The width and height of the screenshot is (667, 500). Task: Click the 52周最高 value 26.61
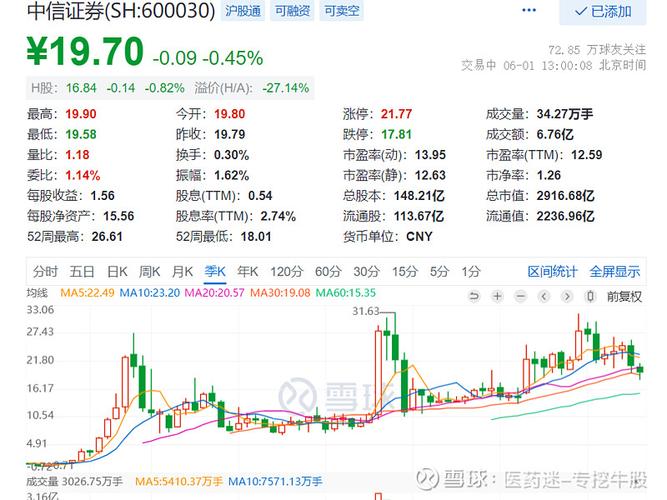pyautogui.click(x=107, y=237)
